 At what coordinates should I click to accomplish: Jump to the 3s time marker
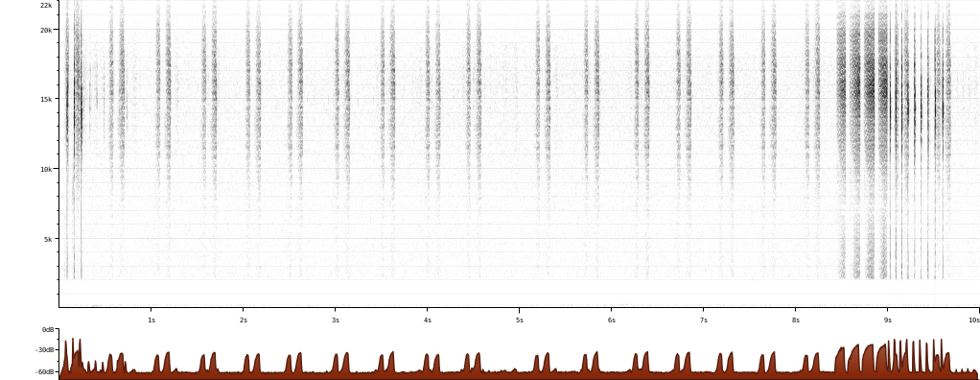point(336,320)
